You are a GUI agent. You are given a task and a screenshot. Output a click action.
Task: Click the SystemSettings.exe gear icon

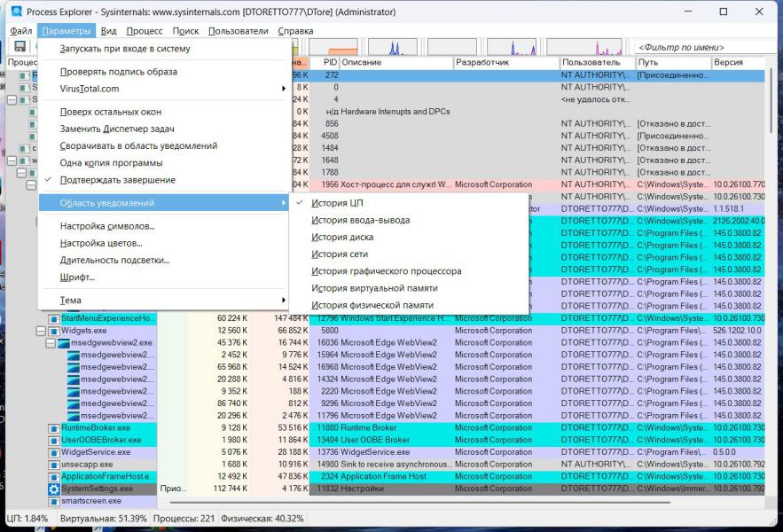54,489
